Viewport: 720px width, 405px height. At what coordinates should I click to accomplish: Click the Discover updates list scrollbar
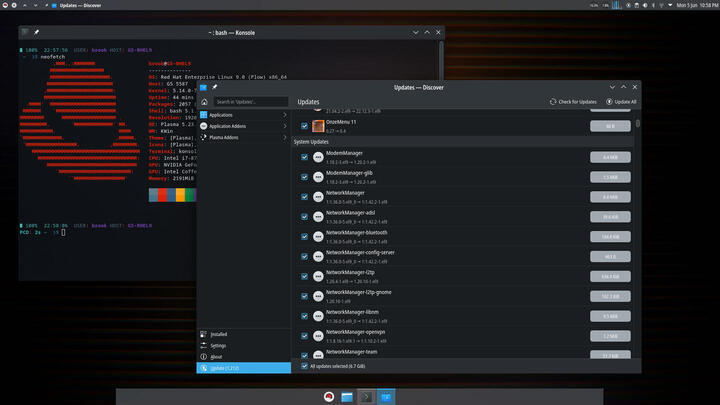tap(637, 124)
